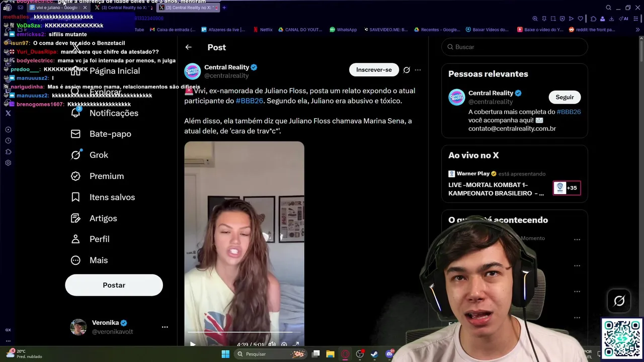Mute the post video audio
Viewport: 644px width, 362px height.
(x=272, y=344)
